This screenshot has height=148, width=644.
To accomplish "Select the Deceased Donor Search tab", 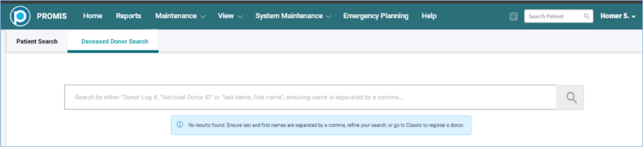I will tap(114, 41).
